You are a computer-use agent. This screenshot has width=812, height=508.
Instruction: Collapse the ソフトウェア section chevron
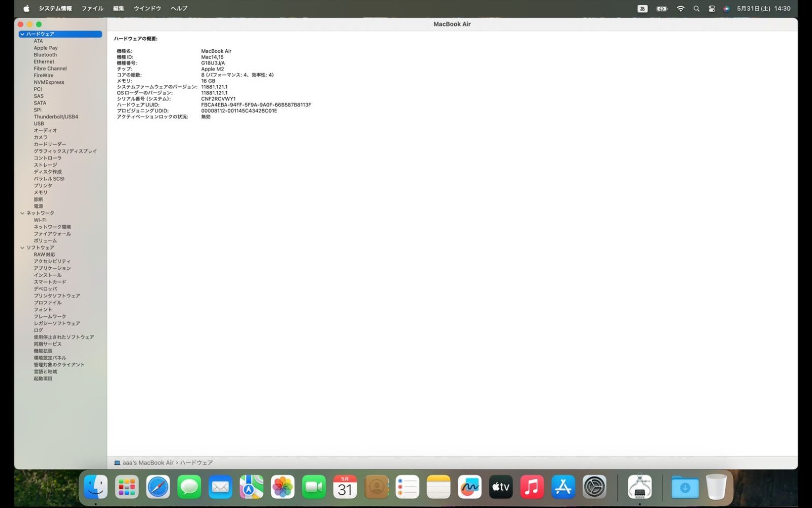tap(22, 248)
